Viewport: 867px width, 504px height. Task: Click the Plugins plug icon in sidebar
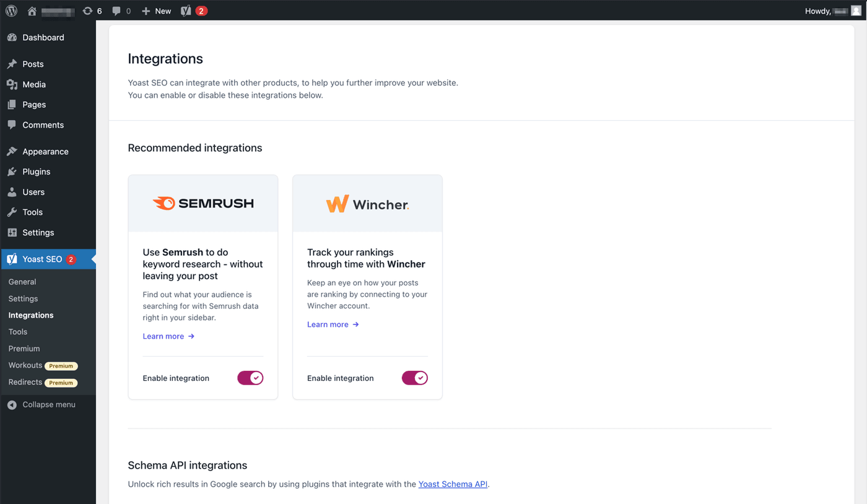[12, 172]
